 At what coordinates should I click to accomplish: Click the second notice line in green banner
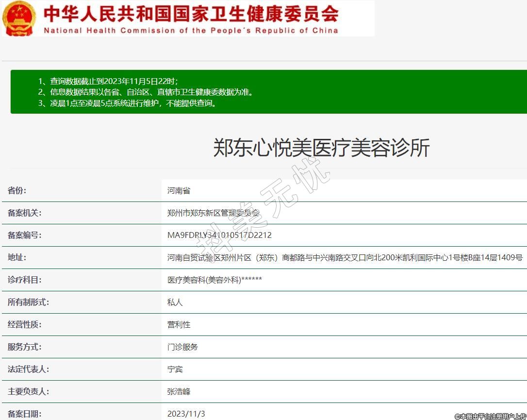(146, 92)
